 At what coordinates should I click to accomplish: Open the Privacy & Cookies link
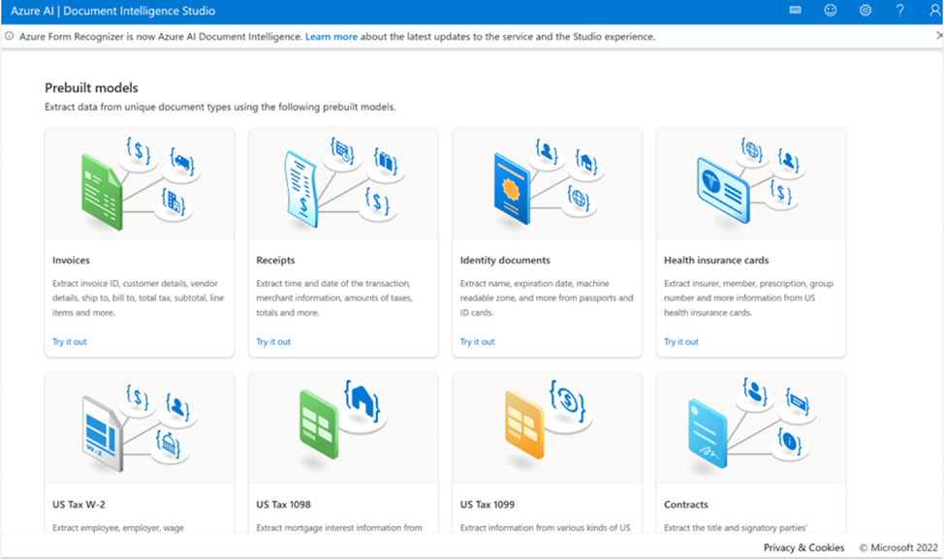803,547
